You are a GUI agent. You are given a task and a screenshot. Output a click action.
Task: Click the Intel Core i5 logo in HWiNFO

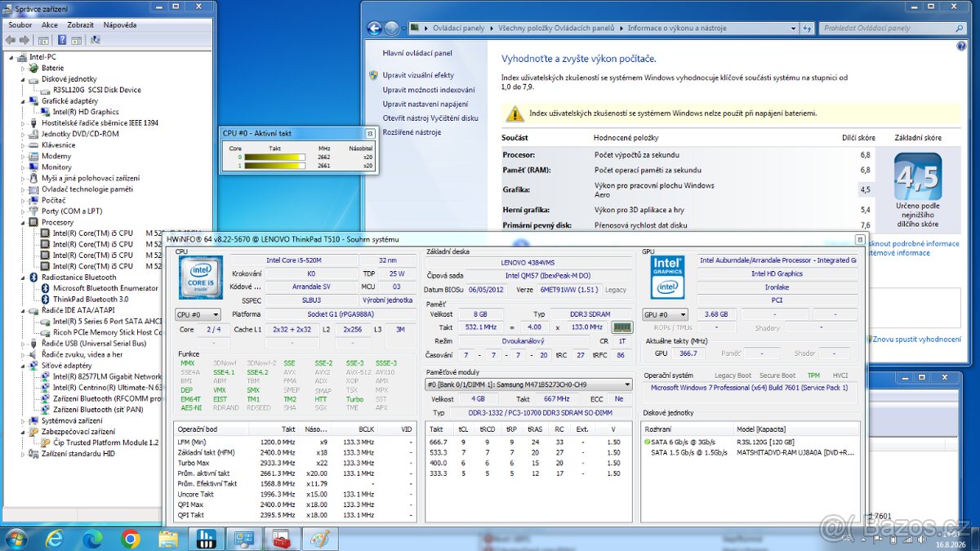point(199,278)
